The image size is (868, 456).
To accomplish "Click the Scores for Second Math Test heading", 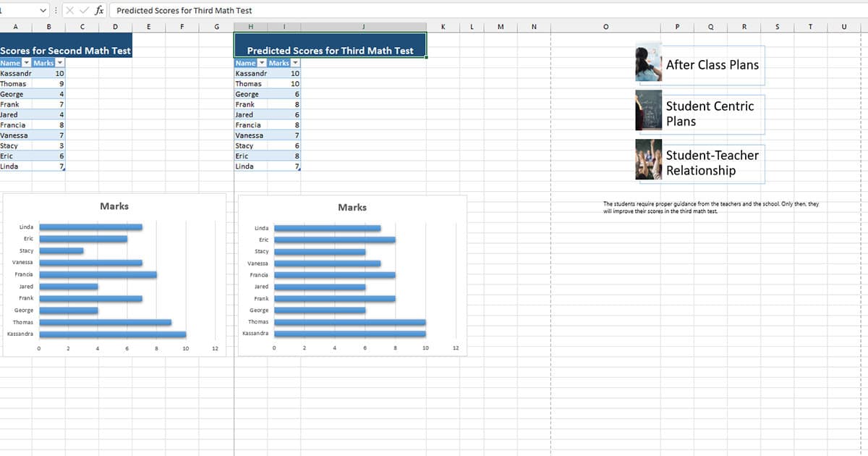I will pyautogui.click(x=66, y=51).
